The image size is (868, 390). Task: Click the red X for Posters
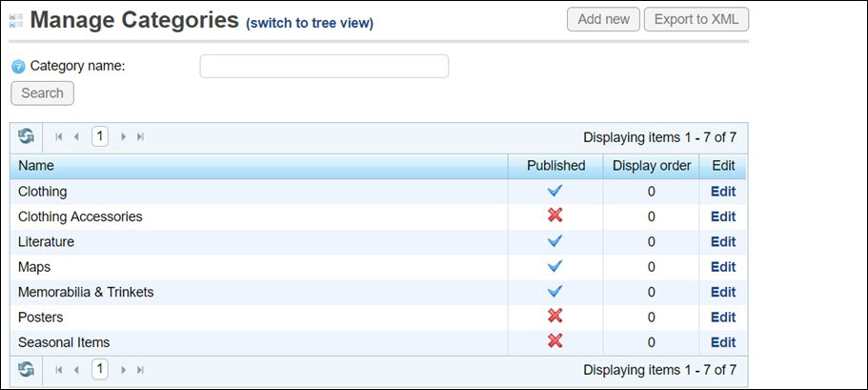(x=555, y=317)
